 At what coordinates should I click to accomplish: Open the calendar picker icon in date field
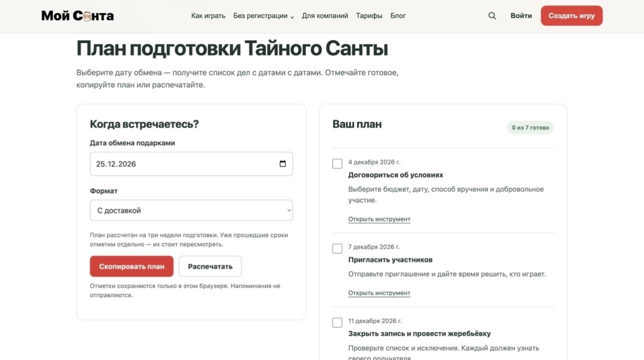pos(283,164)
